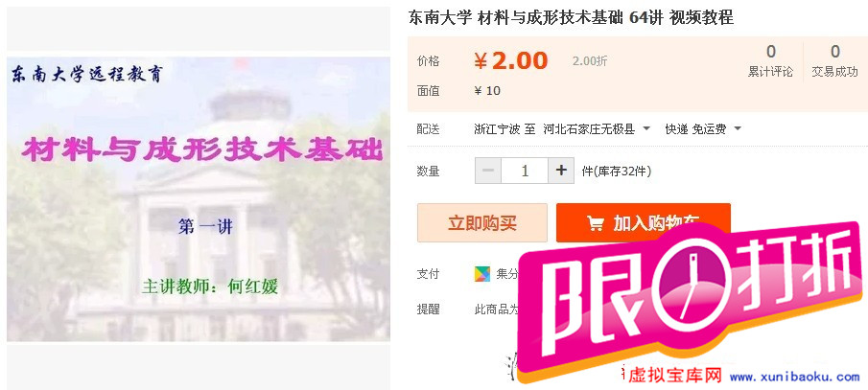The width and height of the screenshot is (868, 390).
Task: Click the shopping cart icon on 加入购物车
Action: tap(596, 223)
